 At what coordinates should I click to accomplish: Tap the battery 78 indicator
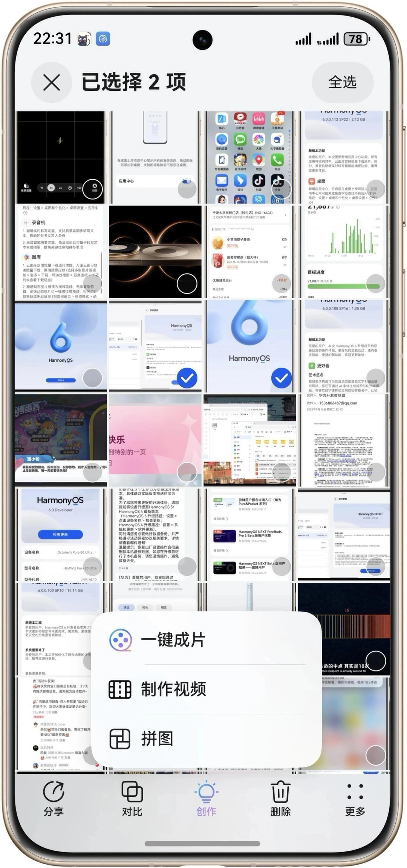point(357,39)
